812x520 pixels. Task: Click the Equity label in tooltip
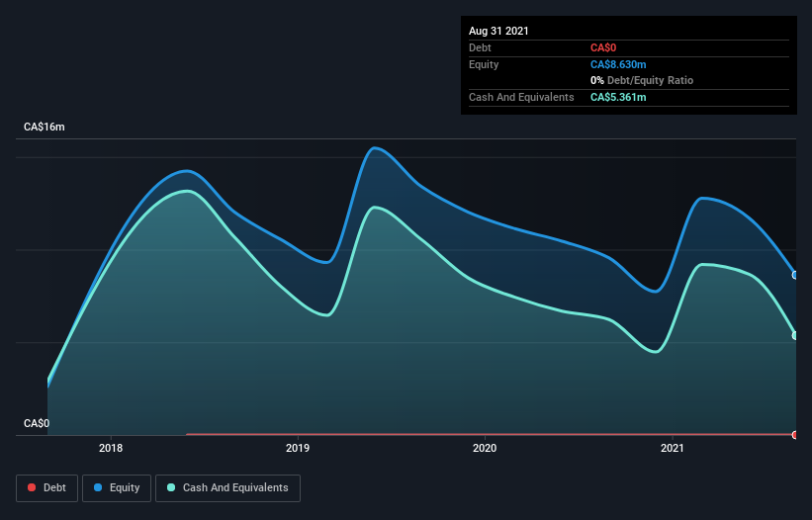click(x=484, y=64)
